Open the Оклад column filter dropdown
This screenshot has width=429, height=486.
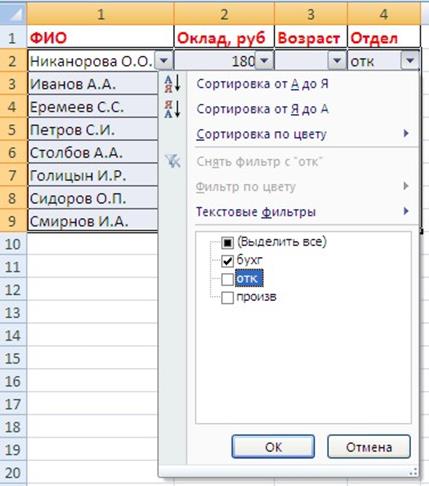(264, 61)
